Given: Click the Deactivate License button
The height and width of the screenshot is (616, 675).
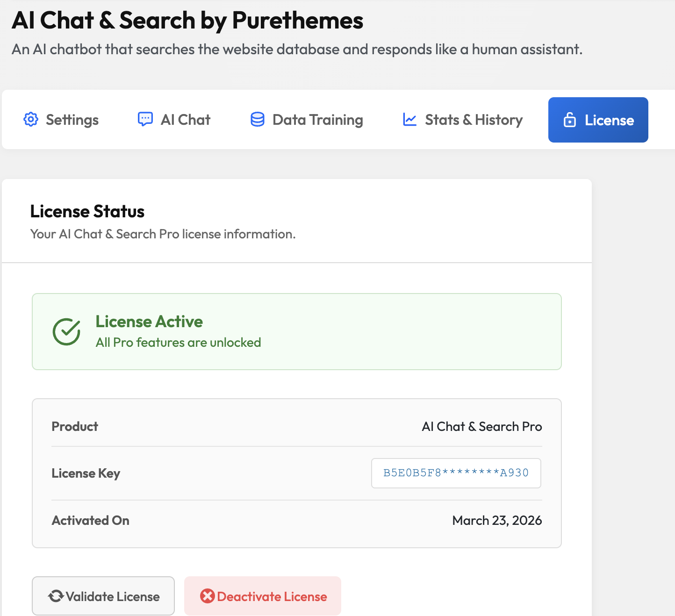Looking at the screenshot, I should (x=263, y=596).
